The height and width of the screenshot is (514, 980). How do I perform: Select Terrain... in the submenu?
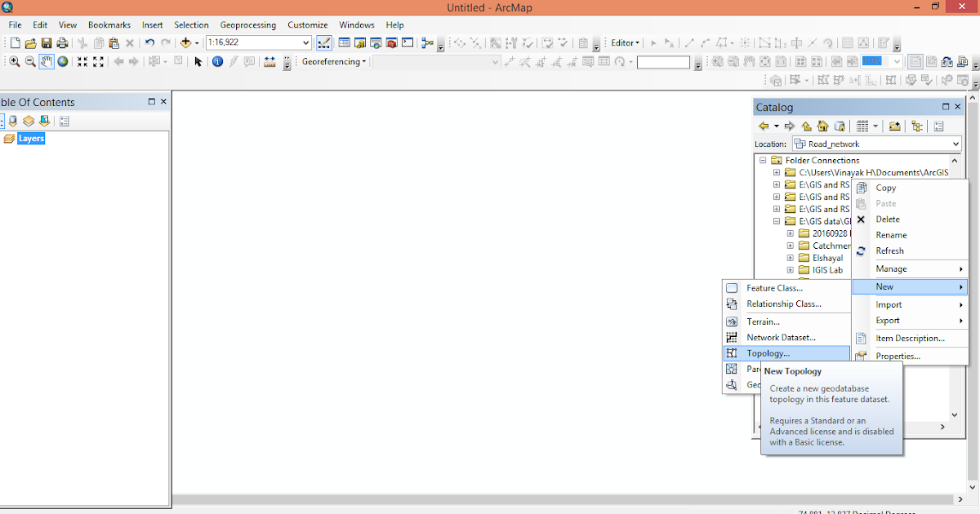(786, 321)
